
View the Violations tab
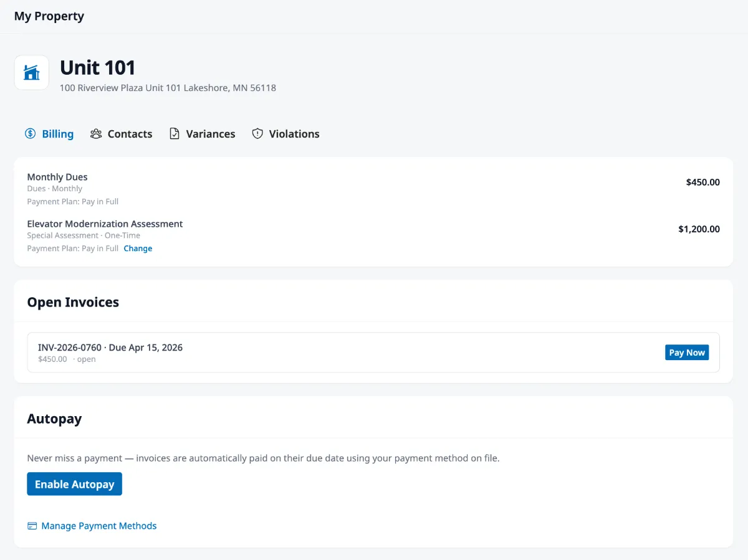point(294,133)
